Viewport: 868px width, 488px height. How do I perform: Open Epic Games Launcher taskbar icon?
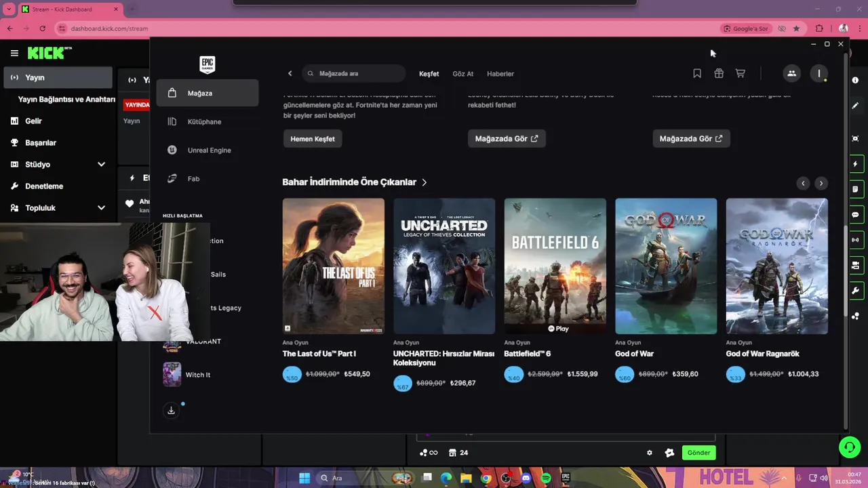(x=566, y=478)
